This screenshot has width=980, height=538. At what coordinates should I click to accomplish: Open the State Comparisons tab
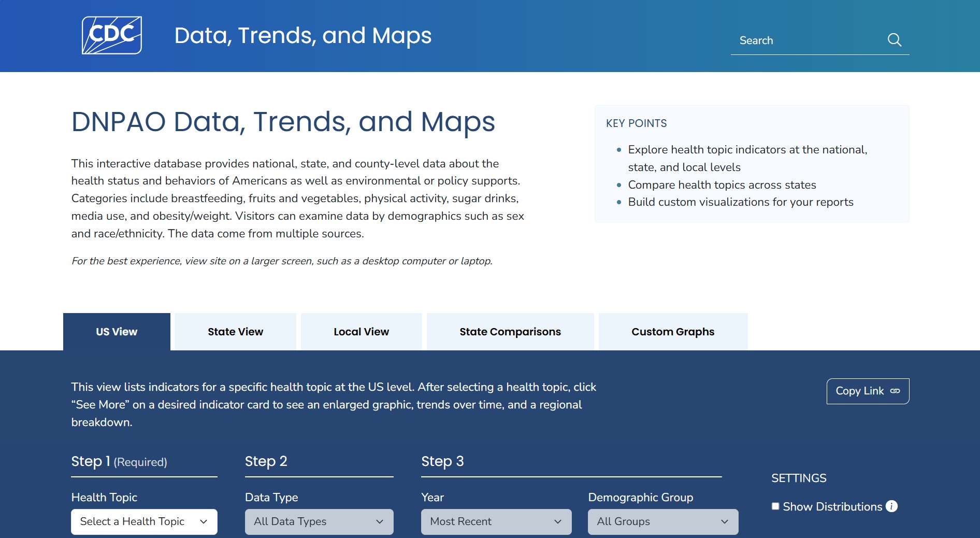tap(510, 332)
